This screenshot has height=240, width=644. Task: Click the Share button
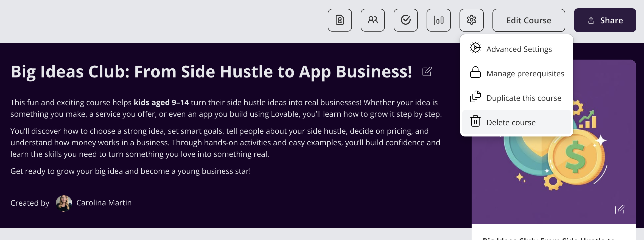[605, 20]
